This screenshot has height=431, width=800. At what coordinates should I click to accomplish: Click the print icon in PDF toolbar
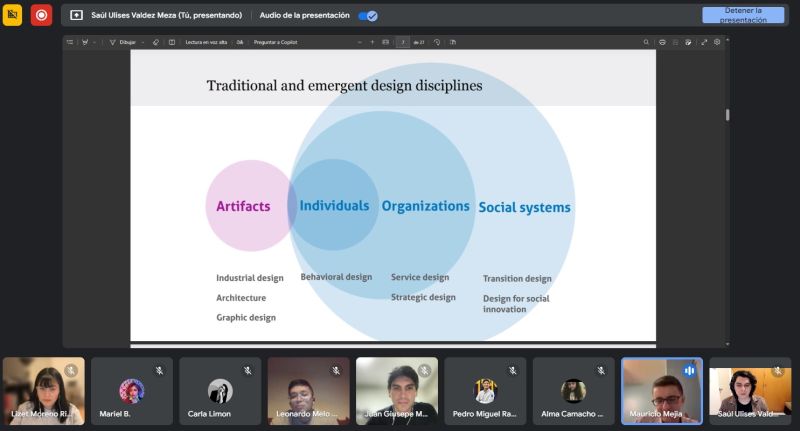(662, 42)
